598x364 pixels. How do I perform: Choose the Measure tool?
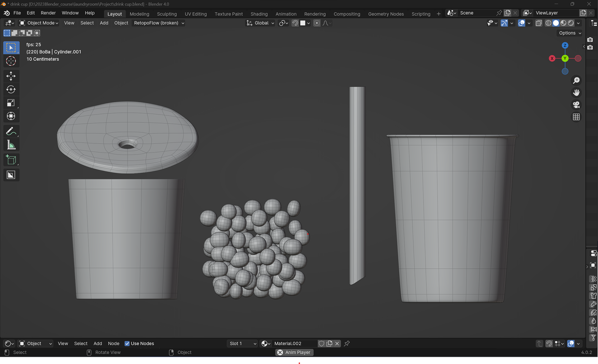(x=11, y=145)
